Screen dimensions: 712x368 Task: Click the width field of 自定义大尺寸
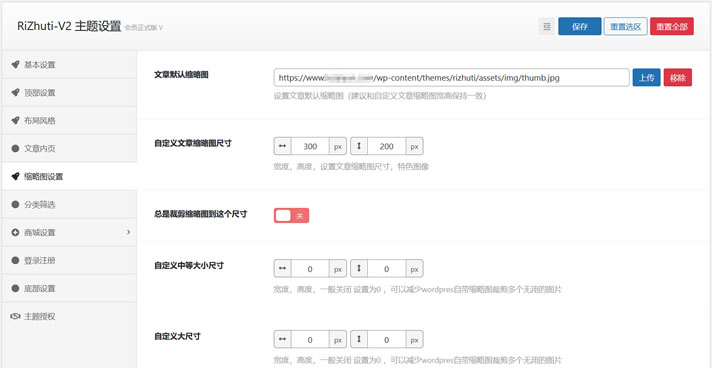point(310,339)
